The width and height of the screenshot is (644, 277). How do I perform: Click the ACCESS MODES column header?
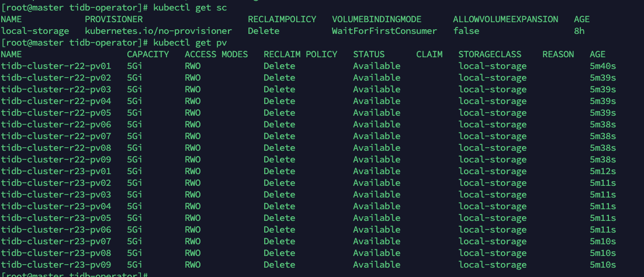coord(216,54)
